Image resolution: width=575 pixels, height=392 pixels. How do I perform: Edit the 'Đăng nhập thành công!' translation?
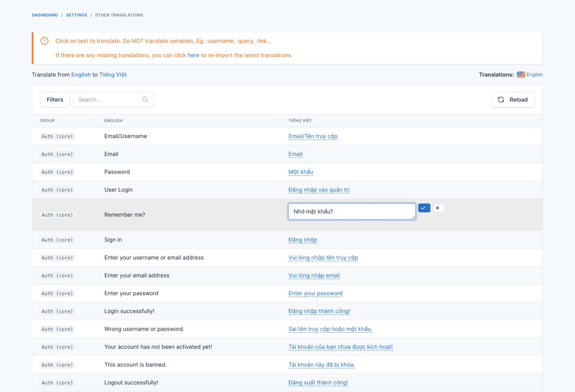(319, 311)
